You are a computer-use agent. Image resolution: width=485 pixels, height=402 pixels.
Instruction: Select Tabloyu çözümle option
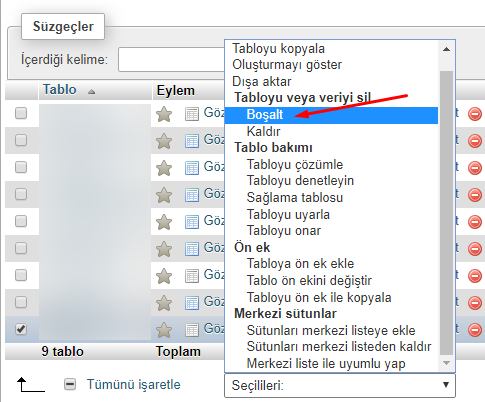pyautogui.click(x=331, y=165)
